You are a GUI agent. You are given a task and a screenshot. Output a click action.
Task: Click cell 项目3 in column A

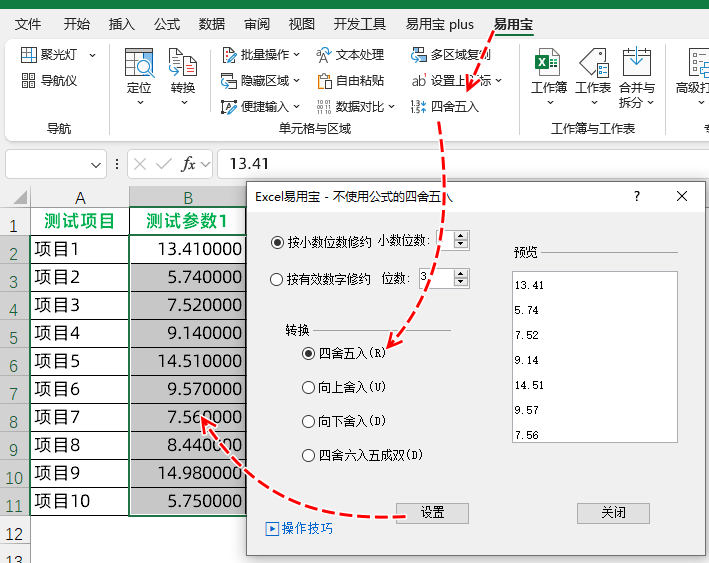pos(80,305)
